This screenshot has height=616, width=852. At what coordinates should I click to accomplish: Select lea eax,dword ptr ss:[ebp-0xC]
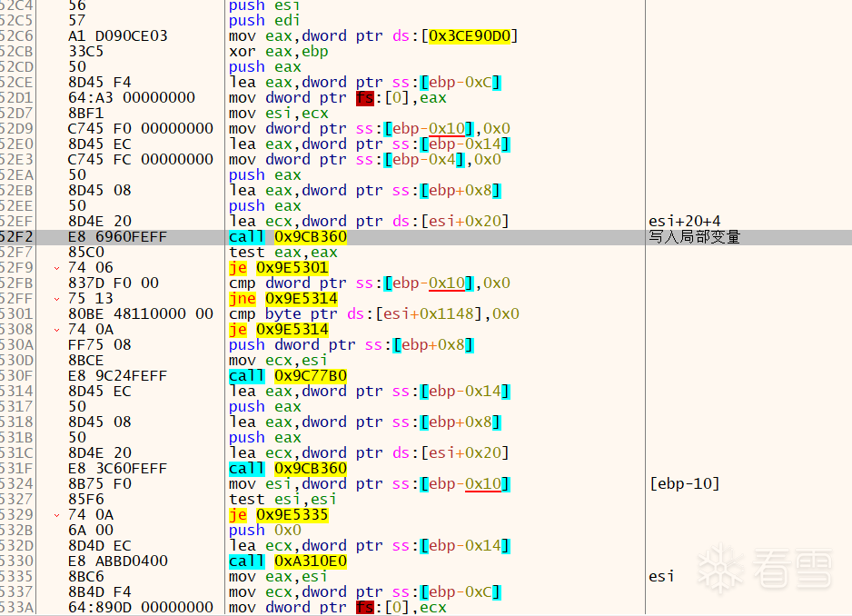(365, 82)
